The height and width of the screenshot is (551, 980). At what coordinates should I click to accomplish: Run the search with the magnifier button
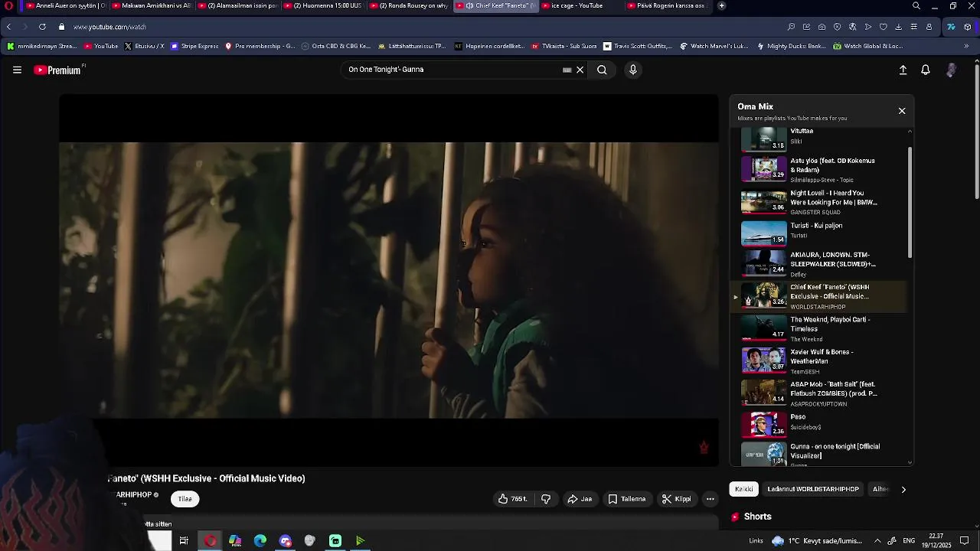(x=602, y=70)
